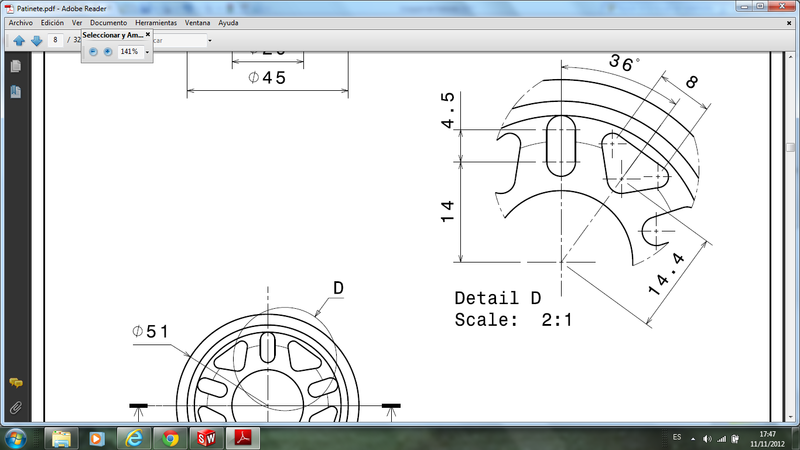This screenshot has width=800, height=450.
Task: Click the power/battery tray icon
Action: (x=735, y=439)
